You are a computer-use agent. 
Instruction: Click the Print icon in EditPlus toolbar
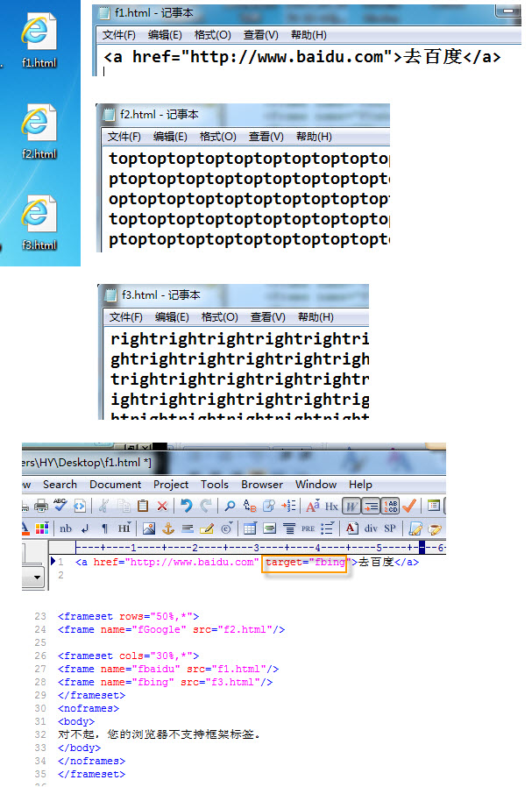[41, 506]
